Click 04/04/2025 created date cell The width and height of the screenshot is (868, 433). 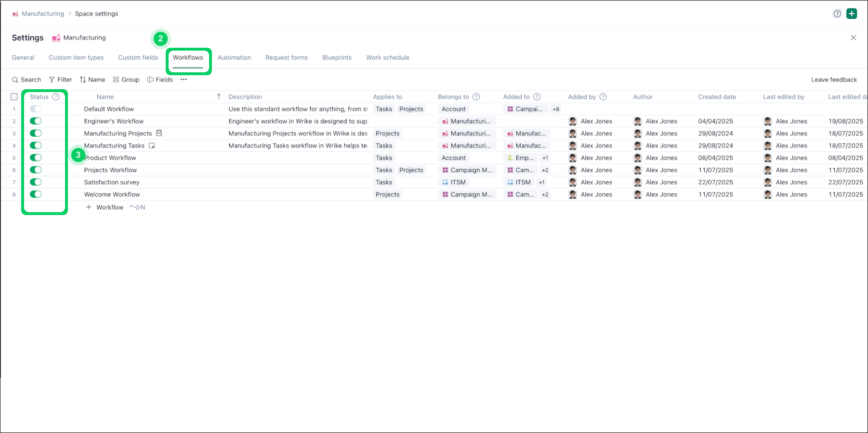click(715, 121)
